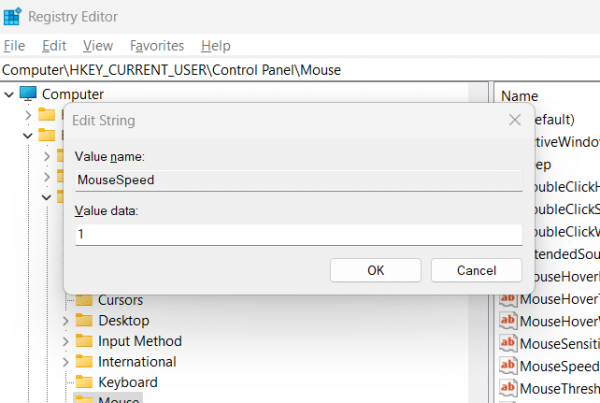Expand the Input Method key
The image size is (600, 403).
tap(65, 341)
